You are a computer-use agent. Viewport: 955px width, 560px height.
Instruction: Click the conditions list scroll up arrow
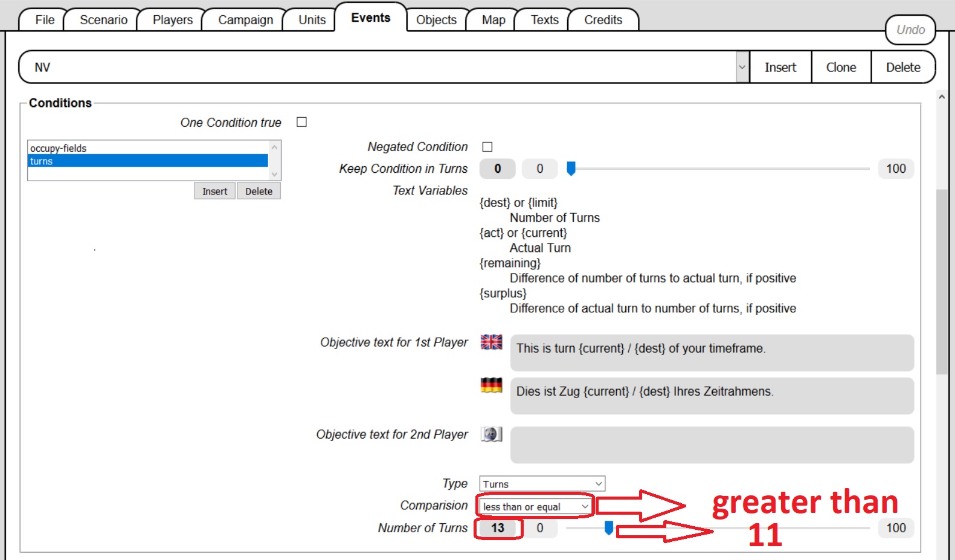pos(274,147)
